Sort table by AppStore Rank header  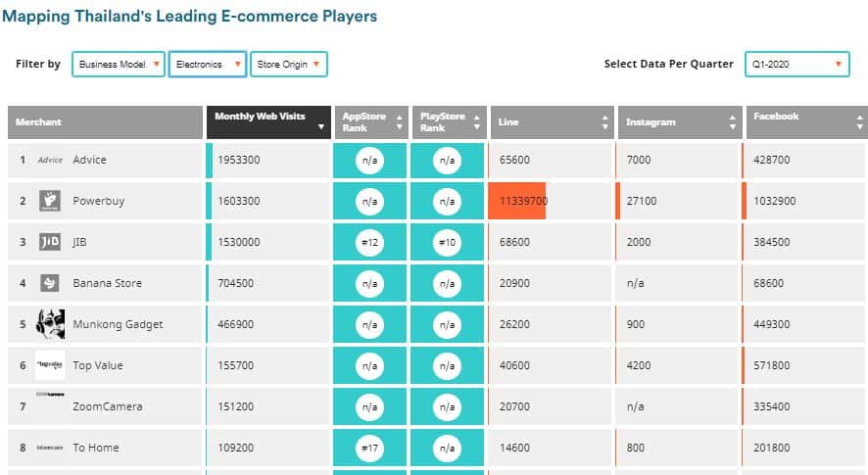click(x=369, y=122)
